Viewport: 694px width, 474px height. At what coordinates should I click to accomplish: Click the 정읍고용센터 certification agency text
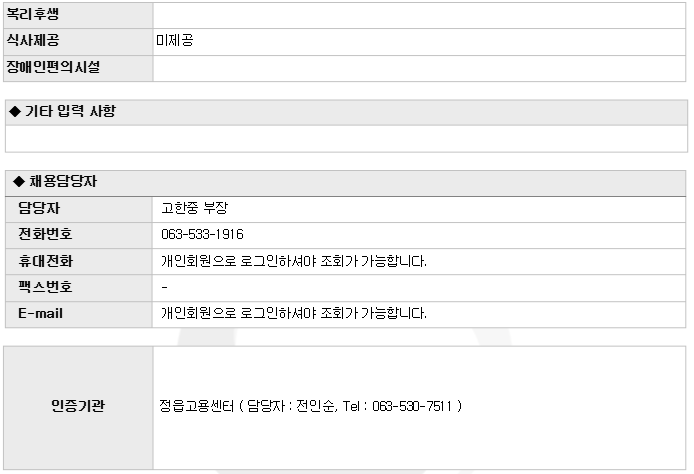click(195, 406)
